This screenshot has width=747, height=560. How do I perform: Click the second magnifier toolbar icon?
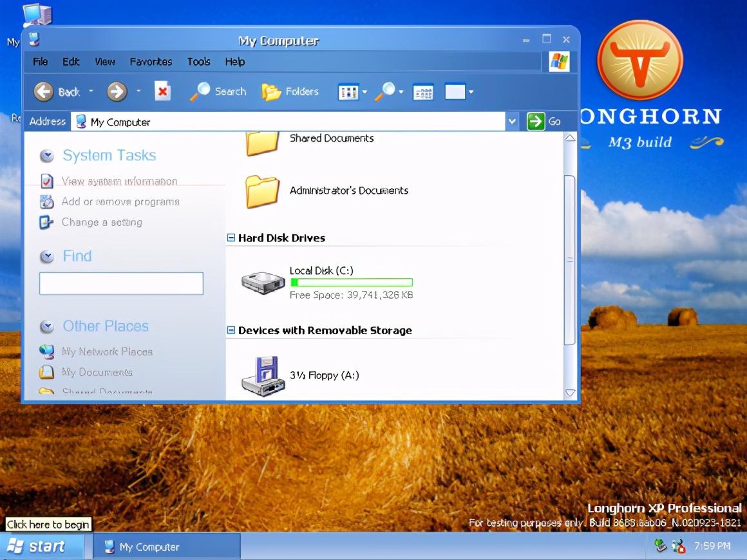pos(385,91)
